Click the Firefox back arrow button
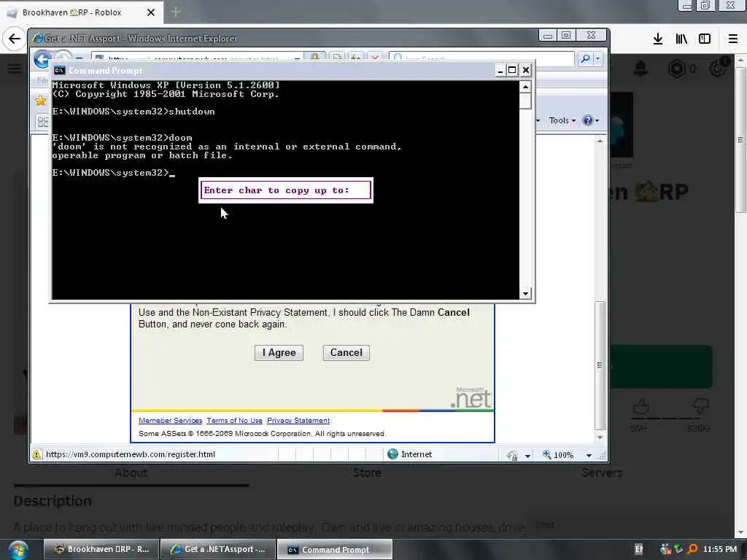This screenshot has width=747, height=560. (x=15, y=39)
